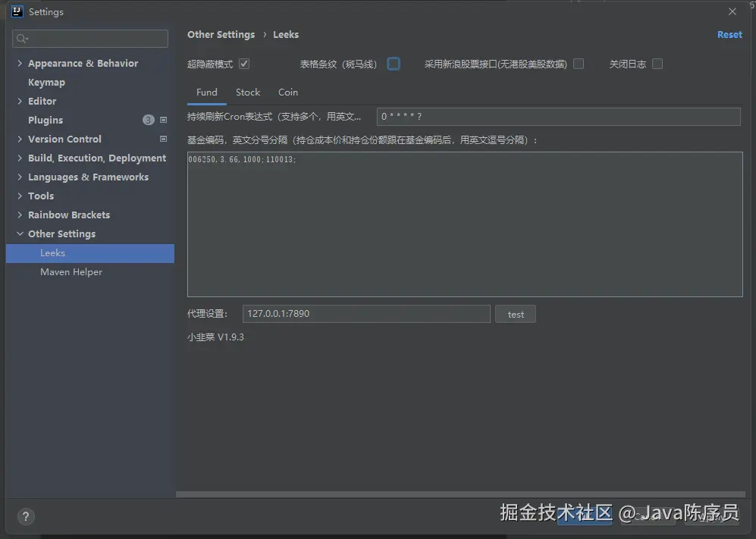Viewport: 756px width, 539px height.
Task: Switch to the Stock tab
Action: [248, 92]
